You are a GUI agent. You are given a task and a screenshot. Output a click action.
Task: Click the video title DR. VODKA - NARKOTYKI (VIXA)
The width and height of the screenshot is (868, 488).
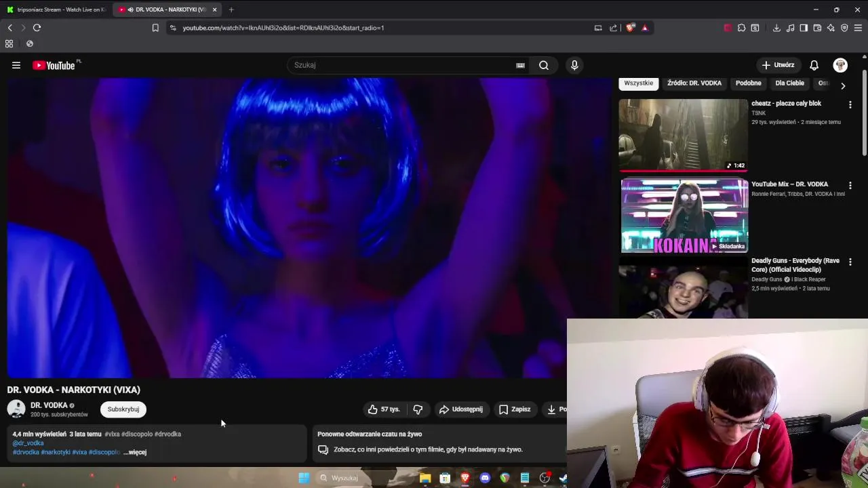pyautogui.click(x=73, y=390)
